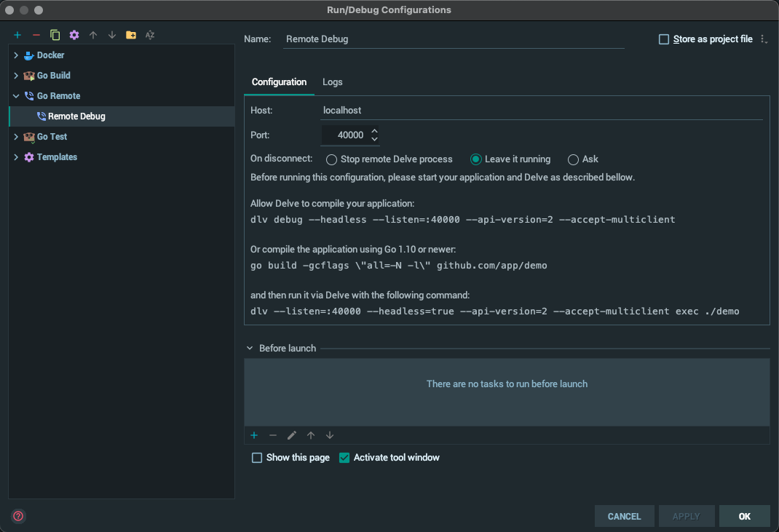The height and width of the screenshot is (532, 779).
Task: Move configuration down in list
Action: pyautogui.click(x=112, y=35)
